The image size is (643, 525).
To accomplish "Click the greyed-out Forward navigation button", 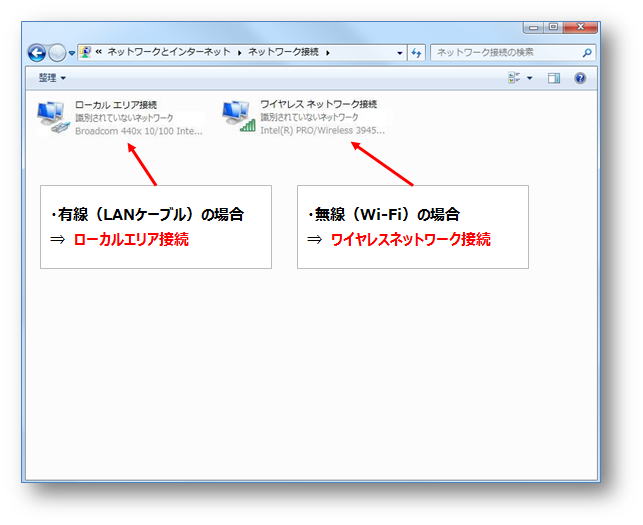I will pyautogui.click(x=57, y=53).
